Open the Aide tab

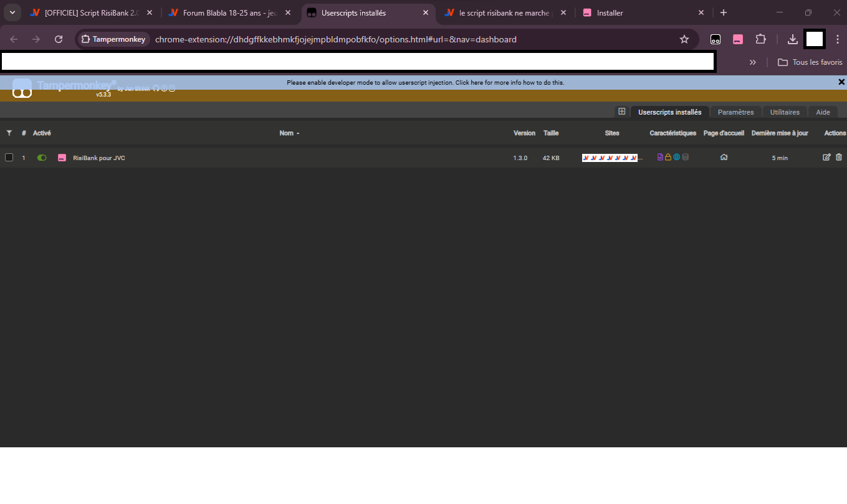click(823, 112)
